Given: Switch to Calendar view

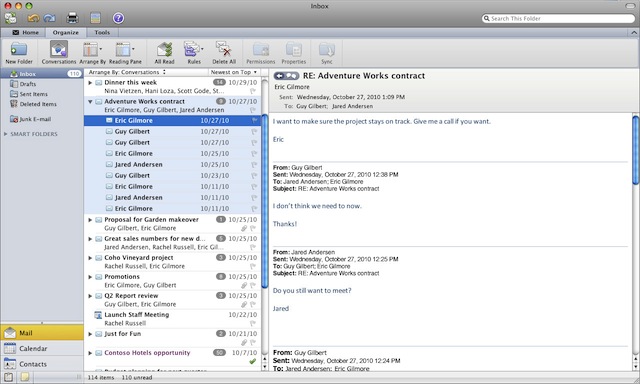Looking at the screenshot, I should click(x=42, y=348).
